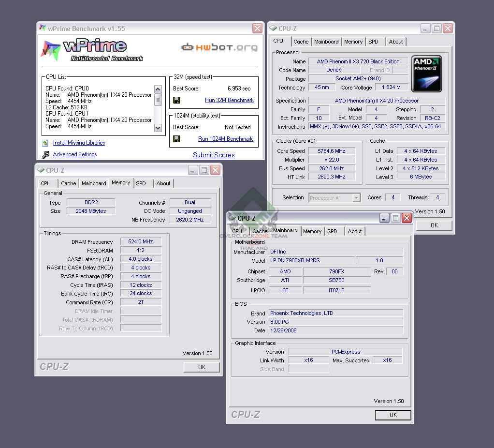Click the HT Link 2620.3 MHz value

332,177
